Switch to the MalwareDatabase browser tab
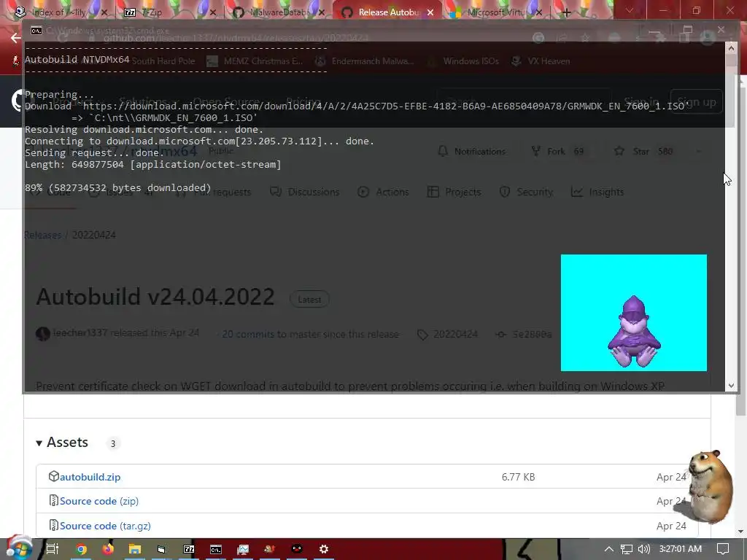 [x=279, y=12]
